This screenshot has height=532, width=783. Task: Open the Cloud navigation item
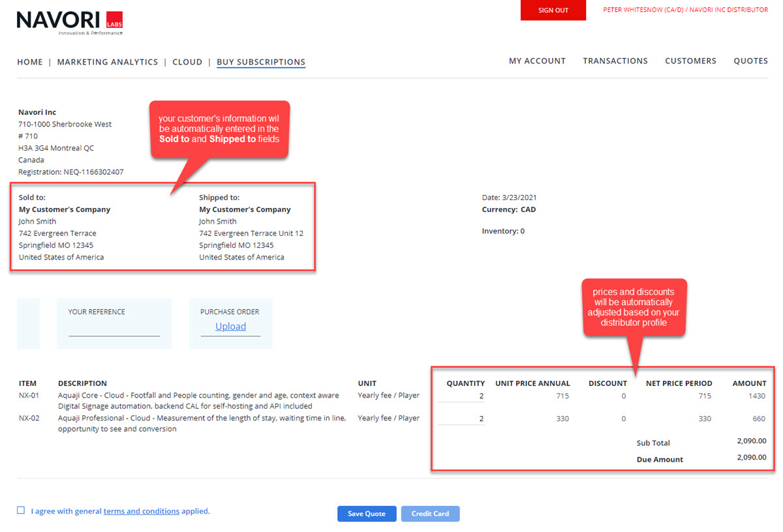187,62
